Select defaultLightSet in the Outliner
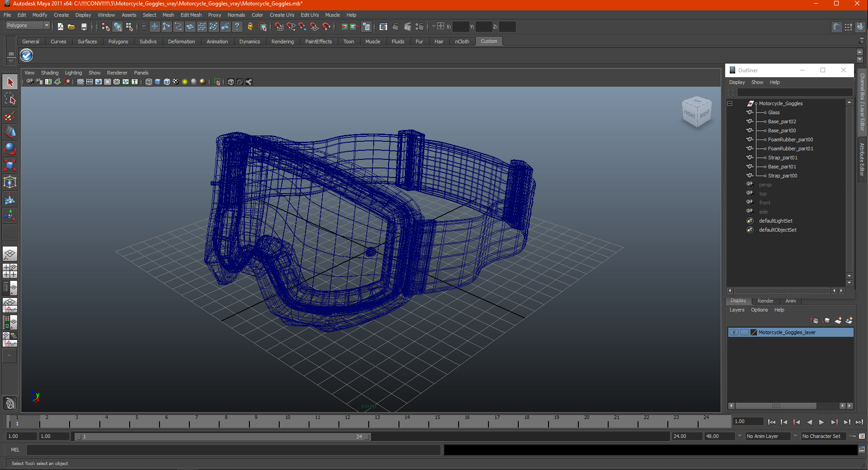This screenshot has width=868, height=470. 775,221
